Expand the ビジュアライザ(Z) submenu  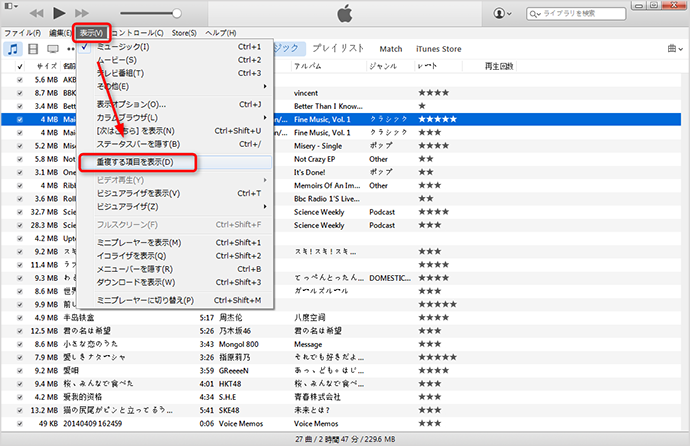pyautogui.click(x=175, y=206)
